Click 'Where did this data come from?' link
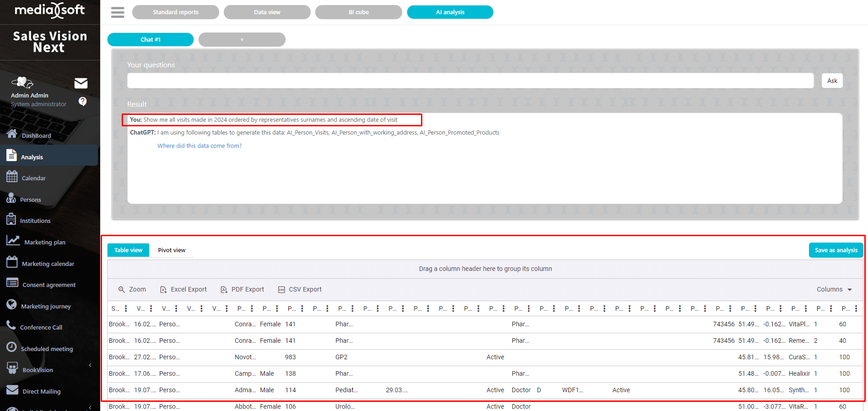This screenshot has height=411, width=868. click(x=199, y=146)
